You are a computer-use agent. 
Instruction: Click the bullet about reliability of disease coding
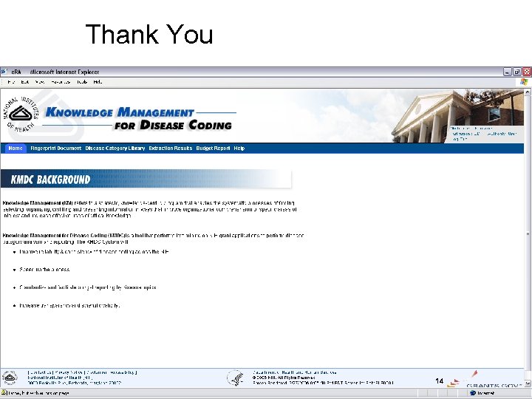click(94, 252)
